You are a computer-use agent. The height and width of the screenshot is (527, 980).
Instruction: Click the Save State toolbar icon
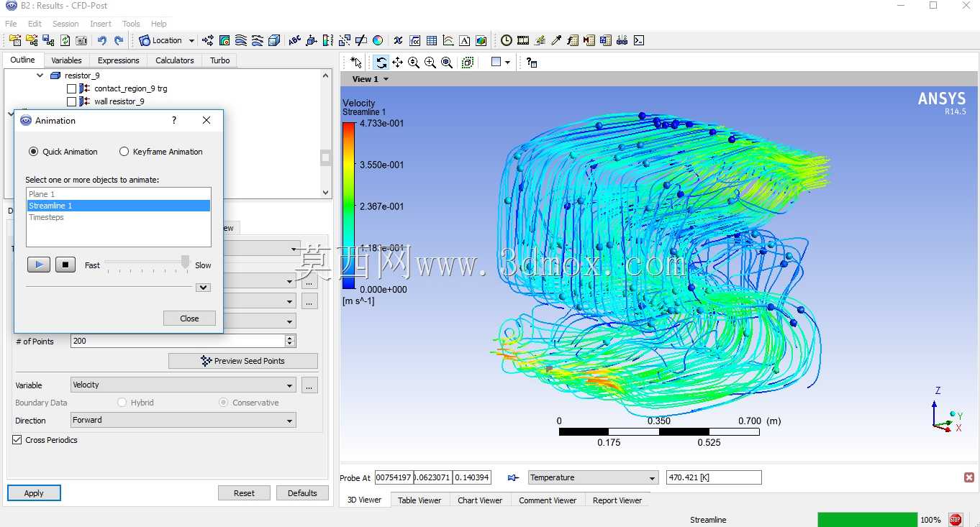(x=48, y=40)
